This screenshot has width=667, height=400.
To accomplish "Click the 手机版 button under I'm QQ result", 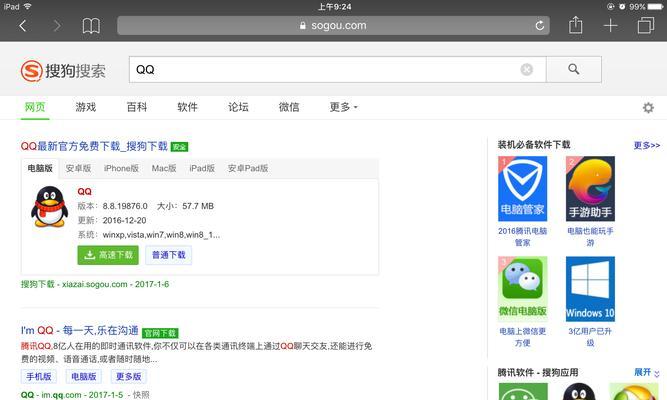I will tap(39, 377).
